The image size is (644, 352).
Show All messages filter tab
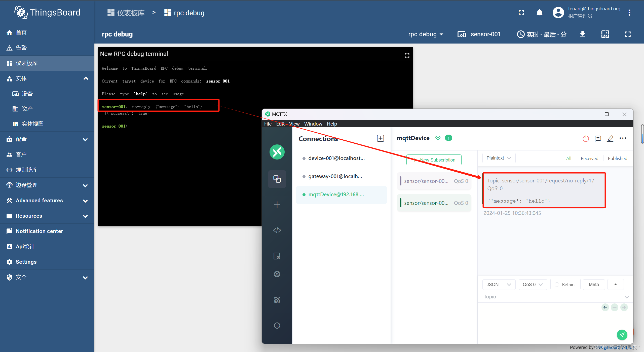pos(569,158)
